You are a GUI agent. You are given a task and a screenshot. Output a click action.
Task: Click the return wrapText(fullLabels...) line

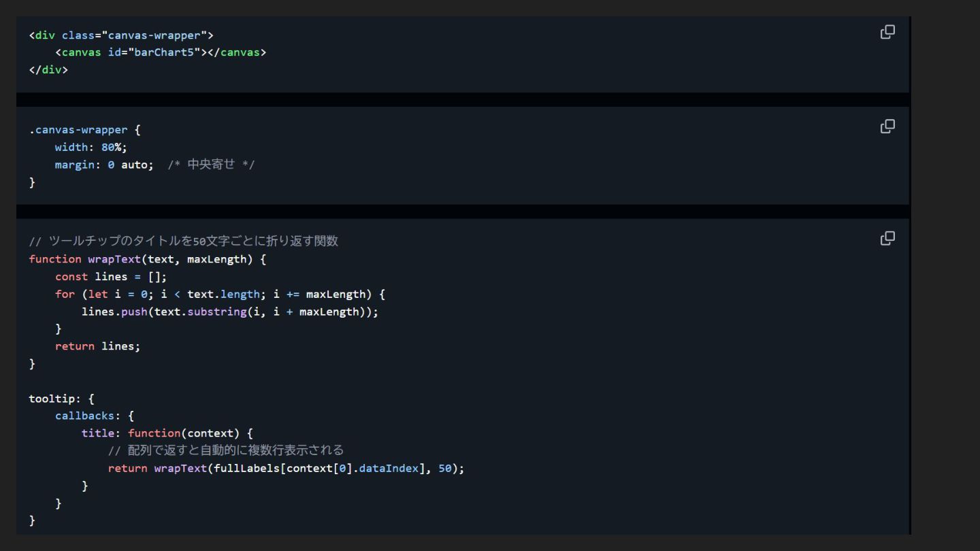click(286, 469)
